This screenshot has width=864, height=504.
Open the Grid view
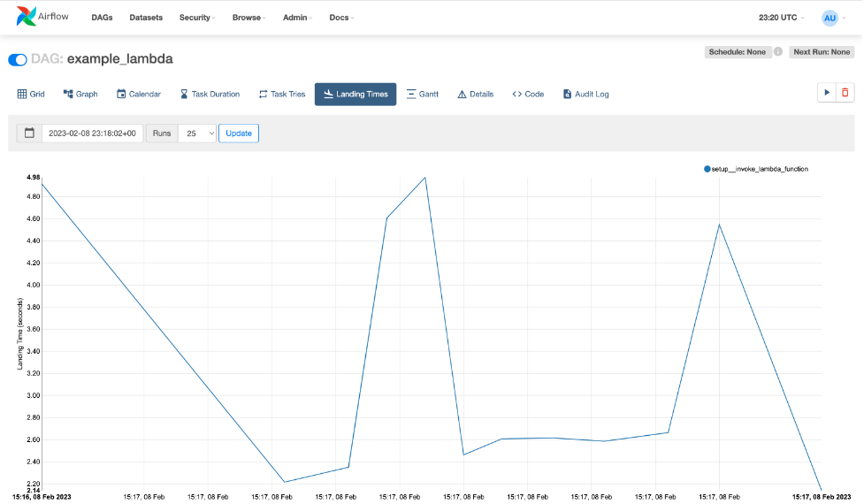(x=31, y=94)
